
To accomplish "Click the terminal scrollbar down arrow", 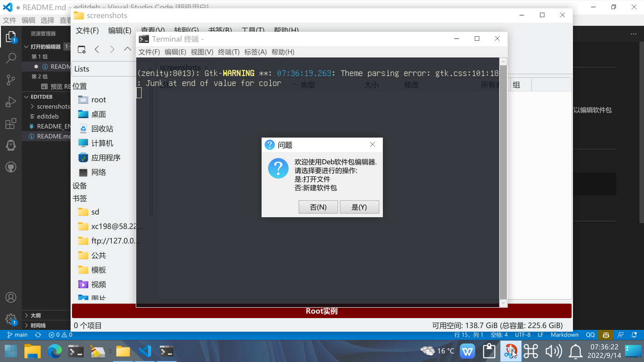I will click(x=503, y=303).
